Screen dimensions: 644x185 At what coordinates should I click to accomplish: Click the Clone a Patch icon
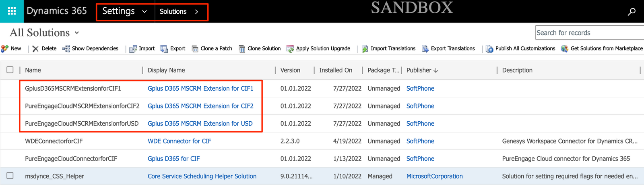pyautogui.click(x=195, y=49)
